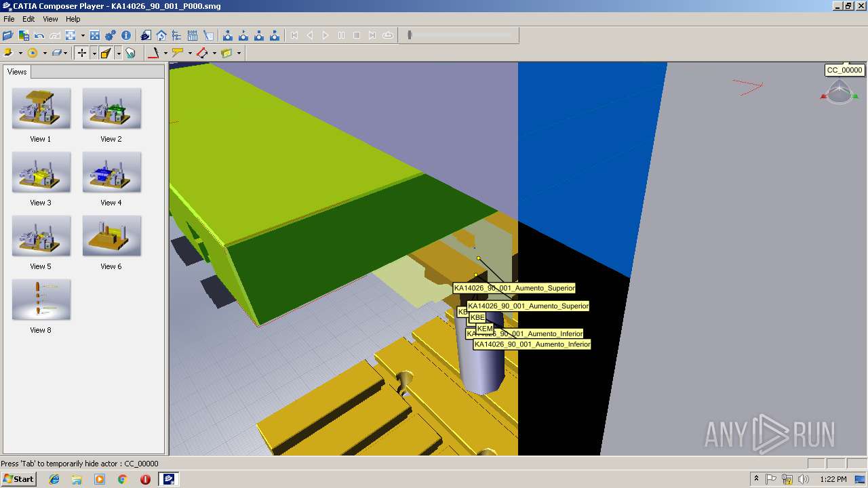Click the Open file icon
This screenshot has width=868, height=488.
(x=8, y=35)
